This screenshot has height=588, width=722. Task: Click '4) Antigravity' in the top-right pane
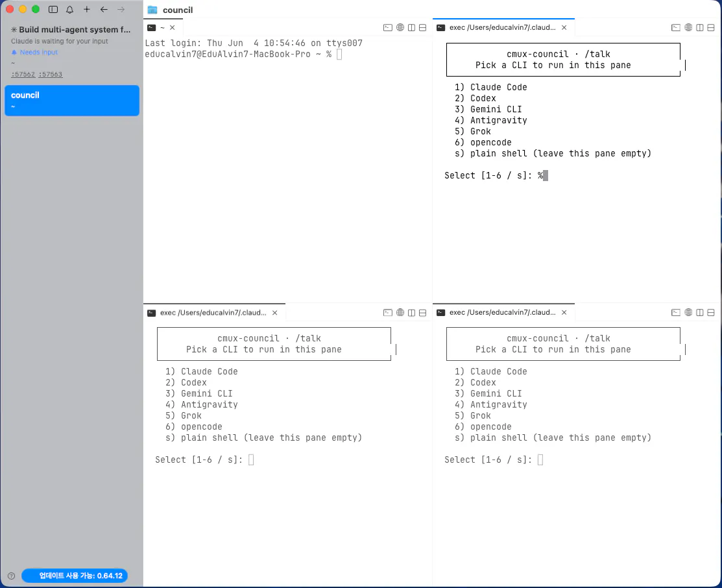(491, 120)
